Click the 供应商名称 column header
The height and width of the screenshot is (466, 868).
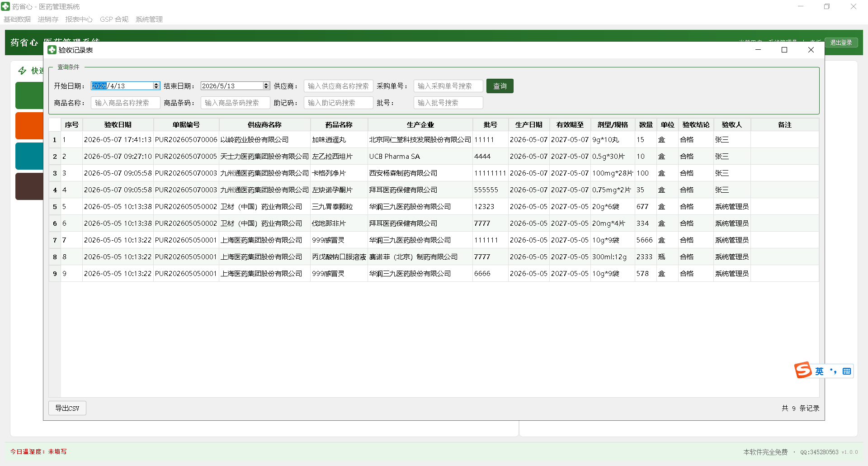tap(264, 125)
